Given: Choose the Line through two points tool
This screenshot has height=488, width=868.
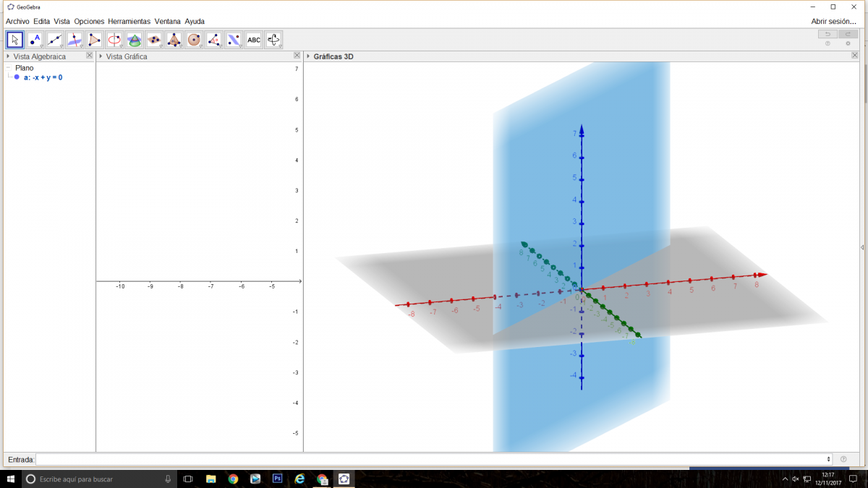Looking at the screenshot, I should tap(55, 40).
